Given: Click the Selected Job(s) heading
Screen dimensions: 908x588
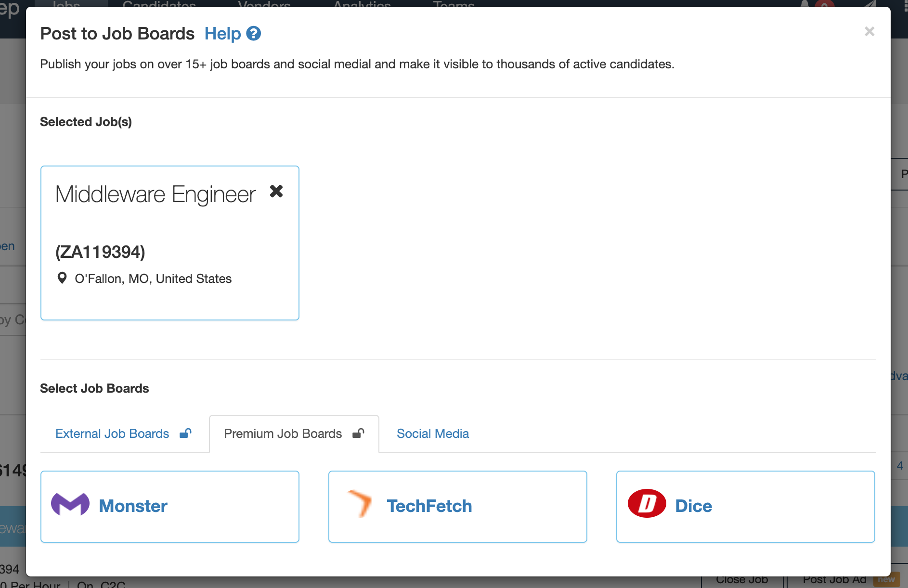Looking at the screenshot, I should pyautogui.click(x=86, y=122).
